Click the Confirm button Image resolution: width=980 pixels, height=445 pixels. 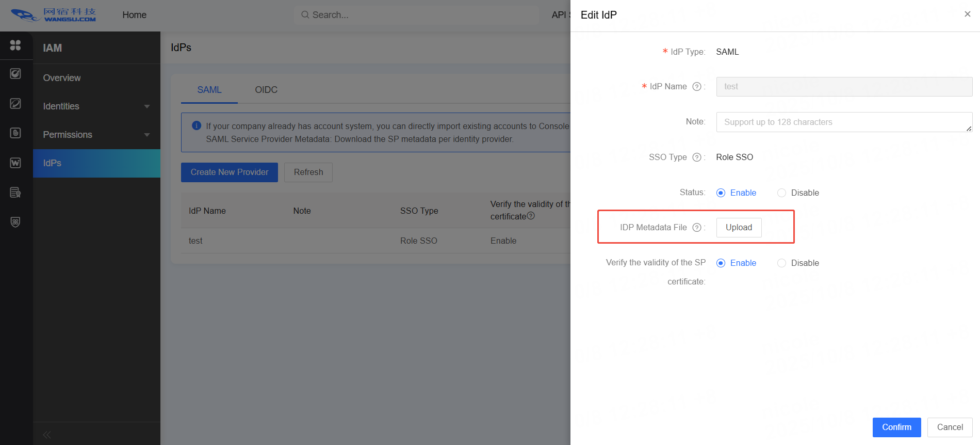coord(897,427)
